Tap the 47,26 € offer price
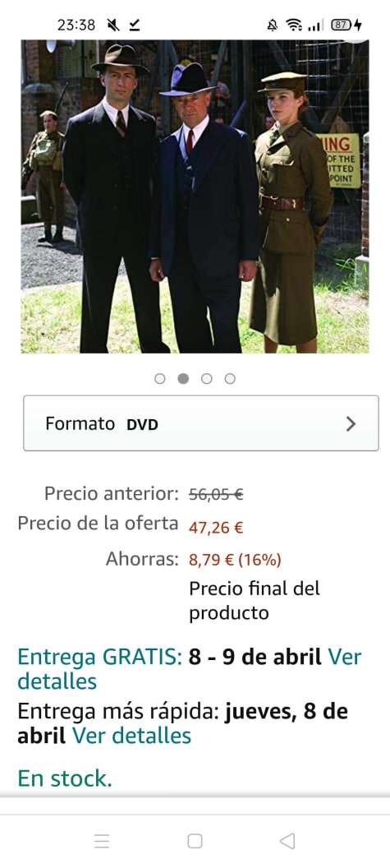Screen dimensions: 390x868 [x=216, y=528]
